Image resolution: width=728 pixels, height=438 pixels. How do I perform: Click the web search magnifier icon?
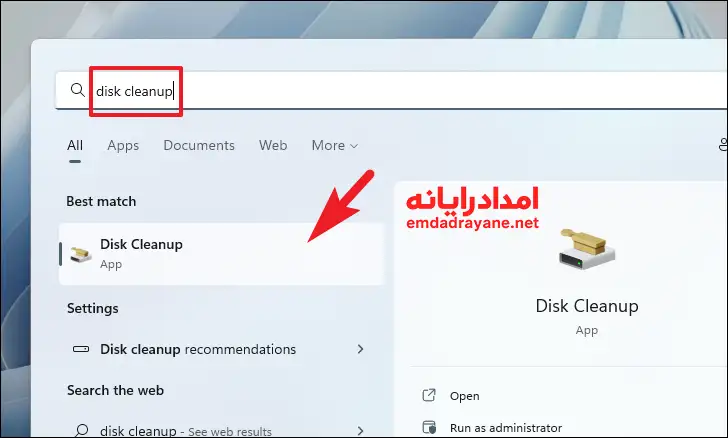pyautogui.click(x=81, y=431)
